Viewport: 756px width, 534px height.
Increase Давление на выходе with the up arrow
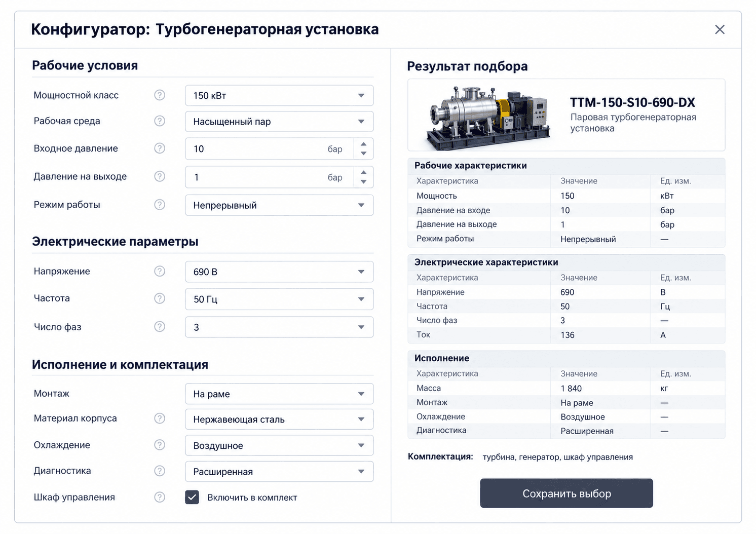[363, 172]
